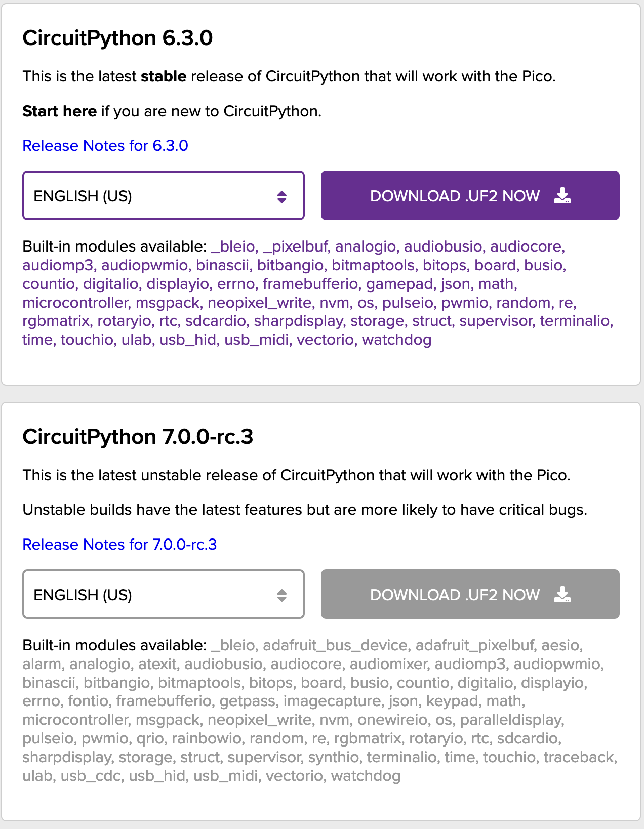Click the microcontroller module link
Image resolution: width=644 pixels, height=829 pixels.
coord(75,303)
